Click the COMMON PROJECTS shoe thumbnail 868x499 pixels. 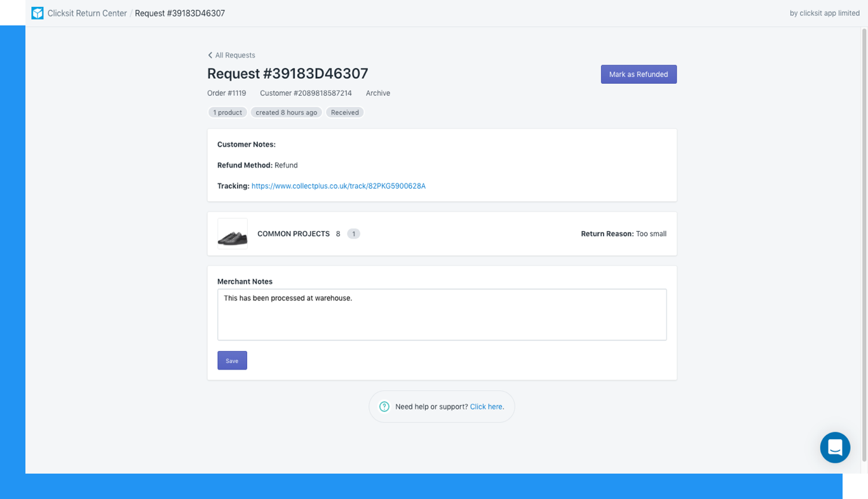tap(232, 233)
